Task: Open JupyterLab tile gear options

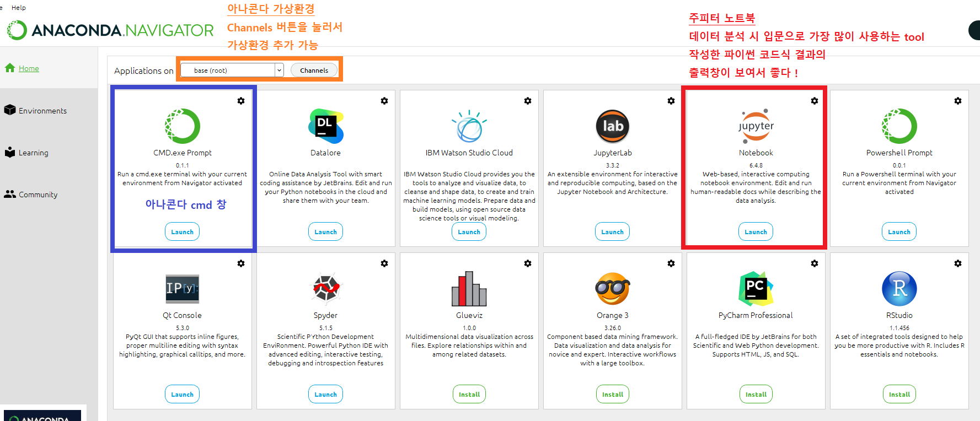Action: click(671, 101)
